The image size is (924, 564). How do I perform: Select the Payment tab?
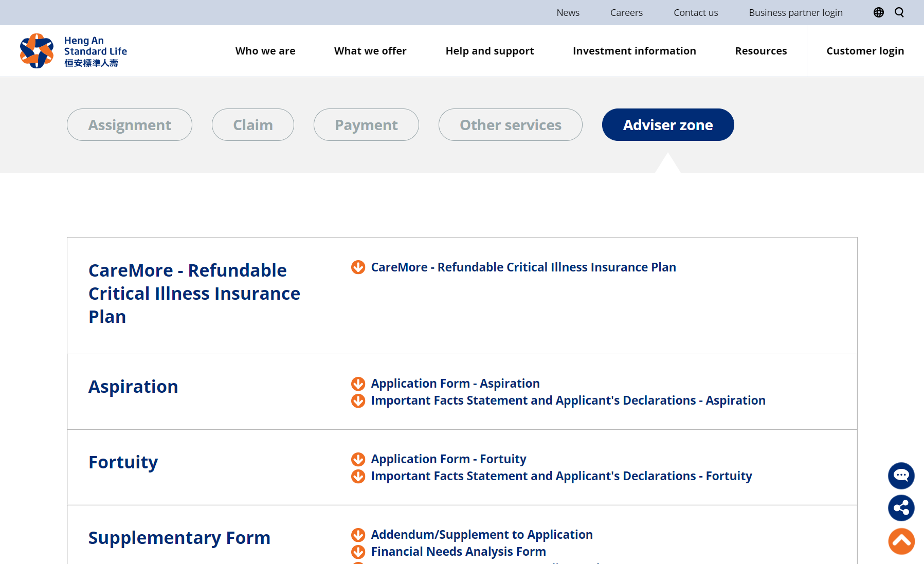[366, 125]
